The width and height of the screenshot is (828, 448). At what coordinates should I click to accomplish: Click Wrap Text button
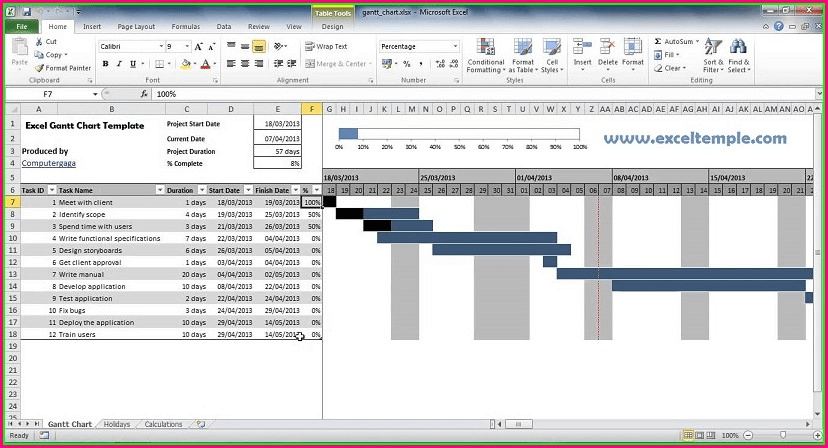(x=326, y=46)
